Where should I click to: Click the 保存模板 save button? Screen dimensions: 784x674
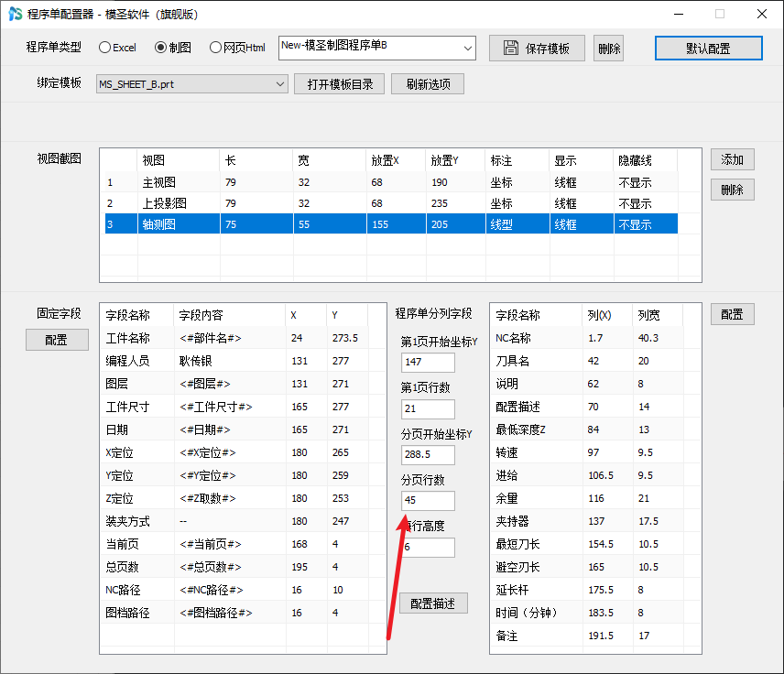pyautogui.click(x=537, y=48)
